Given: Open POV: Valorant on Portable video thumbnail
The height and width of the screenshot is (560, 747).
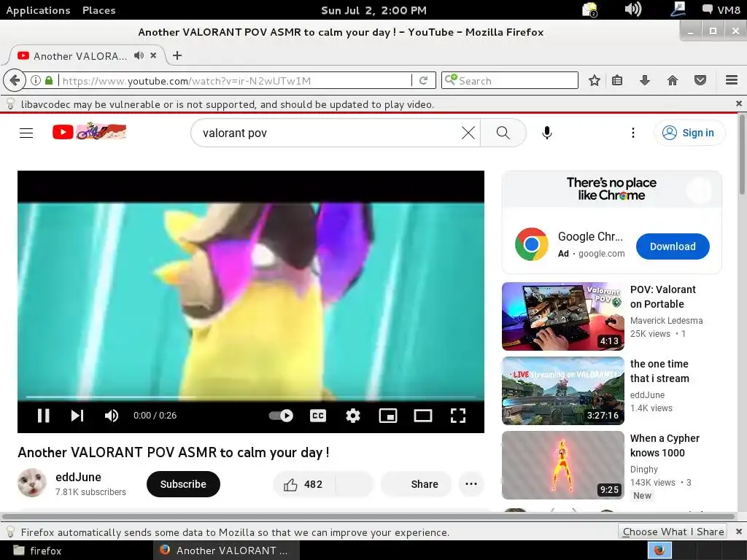Looking at the screenshot, I should [x=563, y=316].
